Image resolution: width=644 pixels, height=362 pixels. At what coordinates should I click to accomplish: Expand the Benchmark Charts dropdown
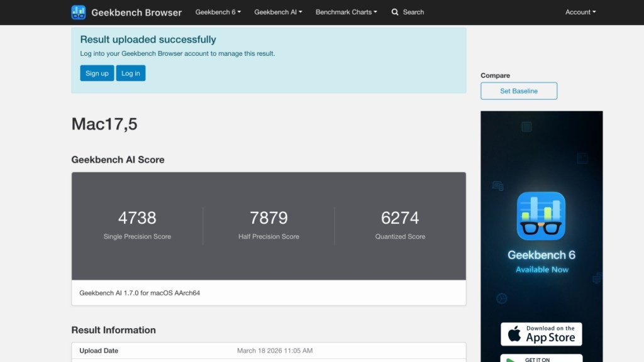coord(346,11)
